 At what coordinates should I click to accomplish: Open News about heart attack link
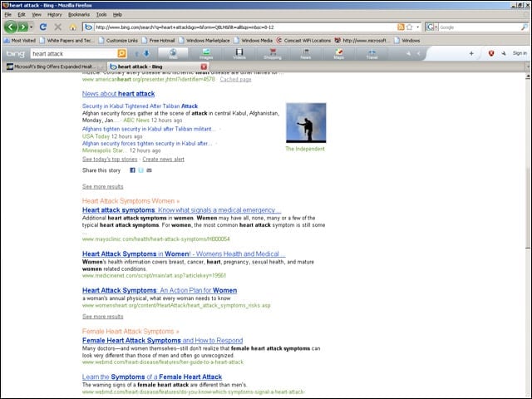tap(118, 94)
